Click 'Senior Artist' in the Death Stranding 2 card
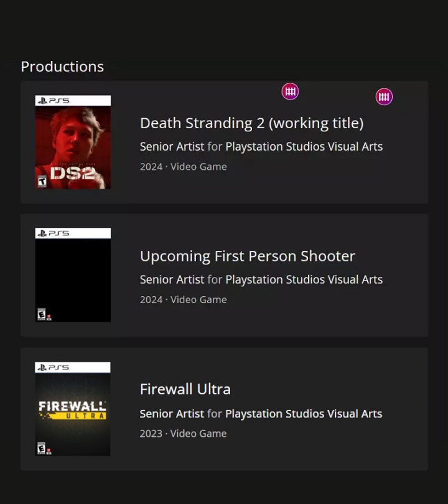448x504 pixels. (x=172, y=147)
